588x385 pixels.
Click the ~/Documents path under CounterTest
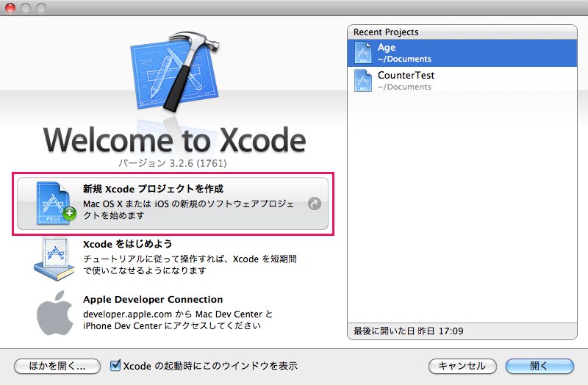(404, 87)
